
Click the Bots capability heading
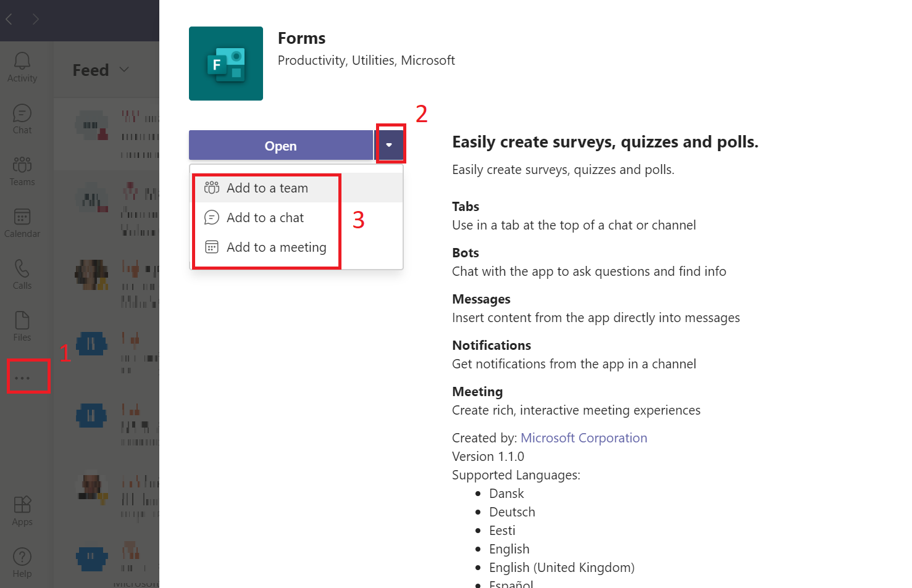point(466,253)
